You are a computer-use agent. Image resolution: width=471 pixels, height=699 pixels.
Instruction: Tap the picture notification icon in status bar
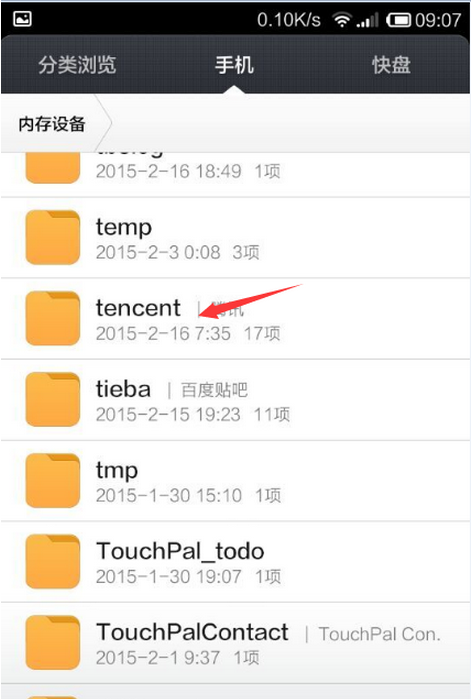[22, 19]
